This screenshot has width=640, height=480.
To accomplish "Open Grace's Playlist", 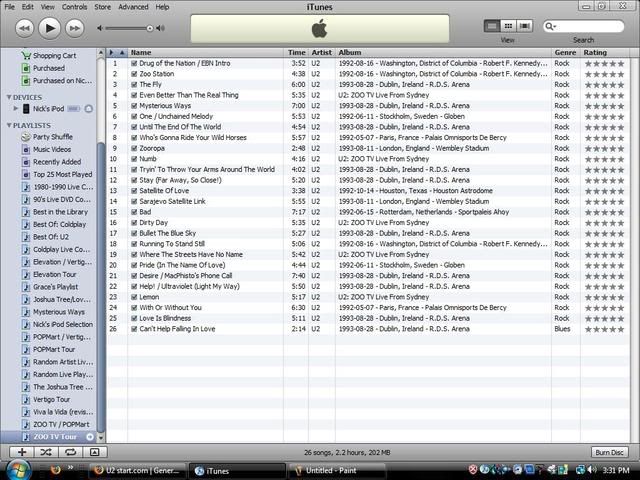I will click(50, 287).
